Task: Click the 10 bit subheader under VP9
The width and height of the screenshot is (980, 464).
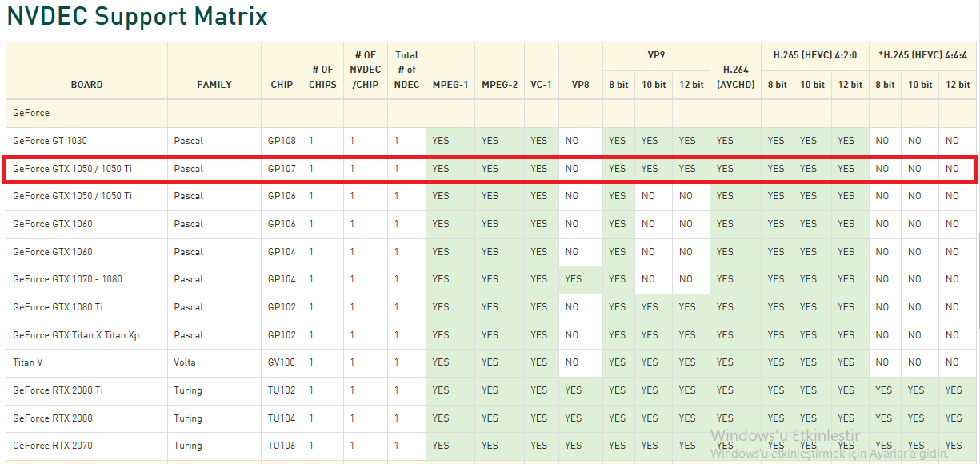Action: (654, 84)
